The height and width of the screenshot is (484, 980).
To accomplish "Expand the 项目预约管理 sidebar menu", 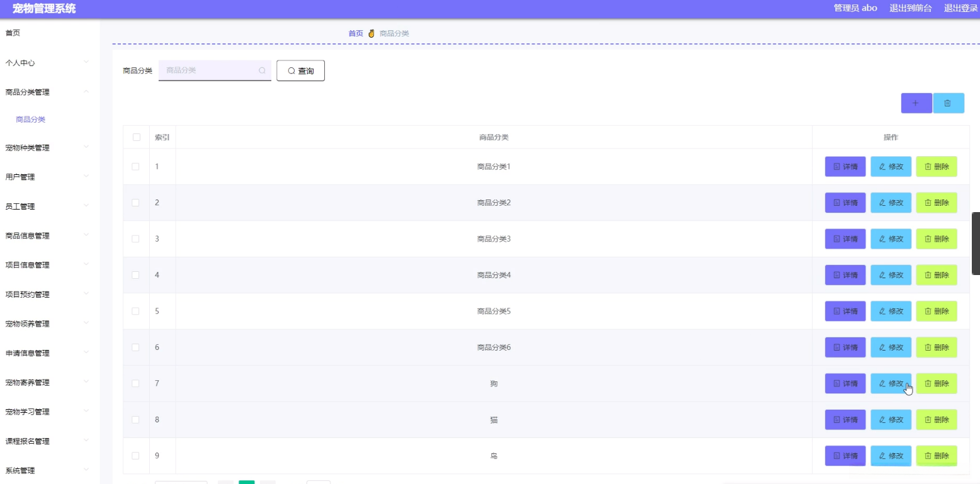I will pos(50,295).
